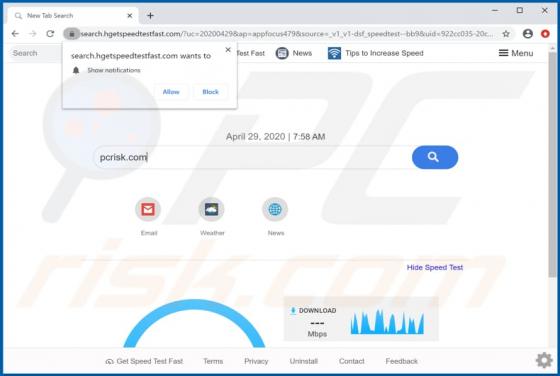Open the Contact footer link
Screen dimensions: 560x376
pyautogui.click(x=351, y=361)
